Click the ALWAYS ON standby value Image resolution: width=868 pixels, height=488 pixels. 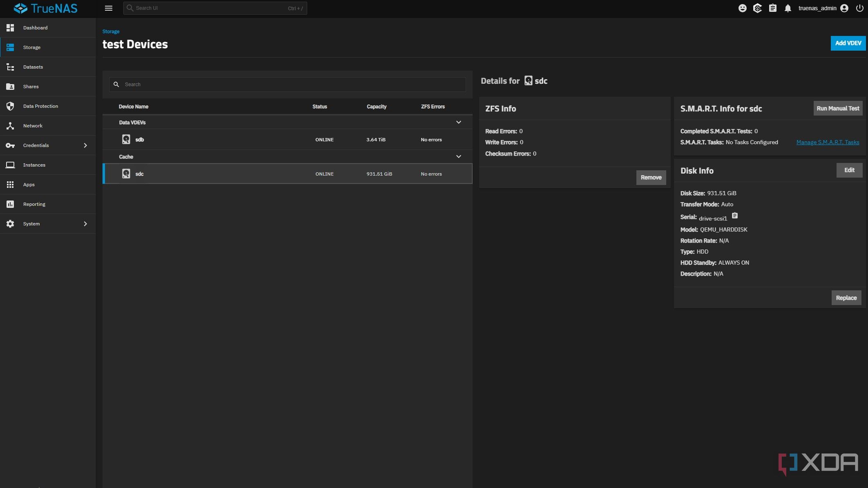click(x=734, y=263)
